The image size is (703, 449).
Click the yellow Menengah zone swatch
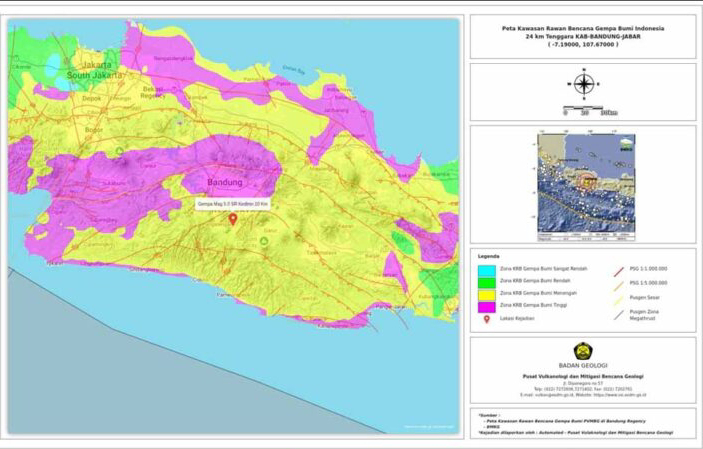[x=486, y=295]
